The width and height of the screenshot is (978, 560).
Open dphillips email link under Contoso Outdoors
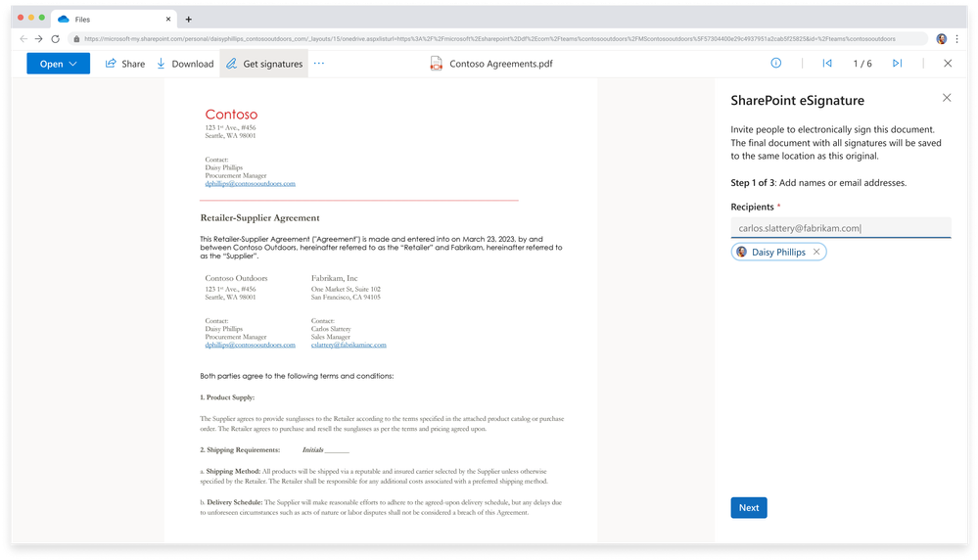(x=250, y=345)
